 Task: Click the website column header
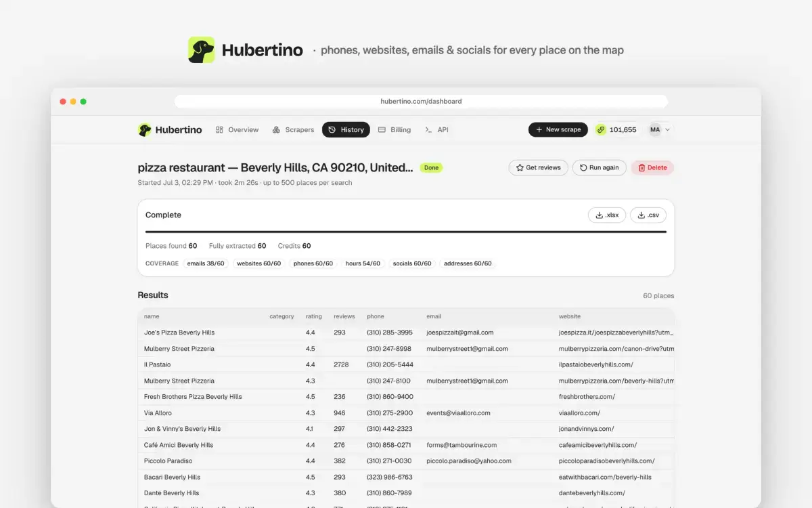(570, 316)
